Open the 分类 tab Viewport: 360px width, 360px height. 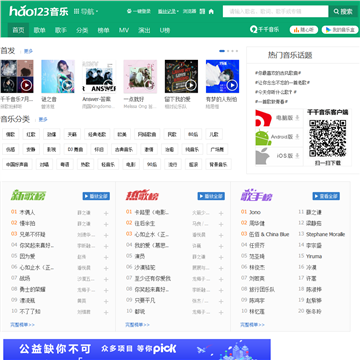(82, 30)
